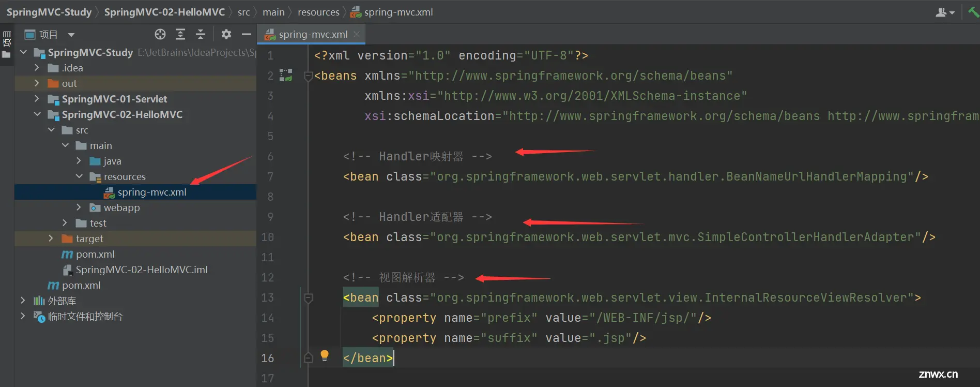This screenshot has height=387, width=980.
Task: Click the 临时文件和控制台 scratches icon
Action: tap(39, 316)
